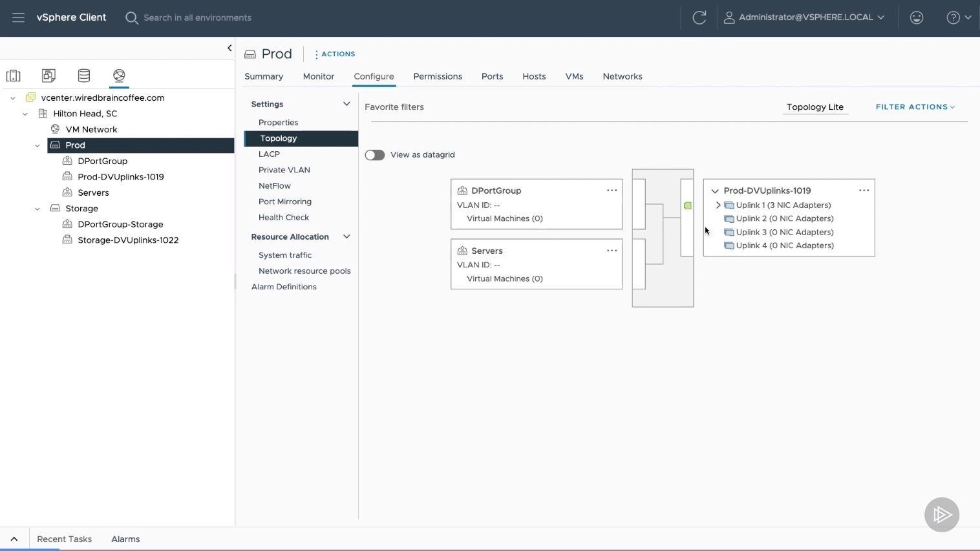Click the smiley feedback icon
Viewport: 980px width, 551px height.
[x=916, y=17]
